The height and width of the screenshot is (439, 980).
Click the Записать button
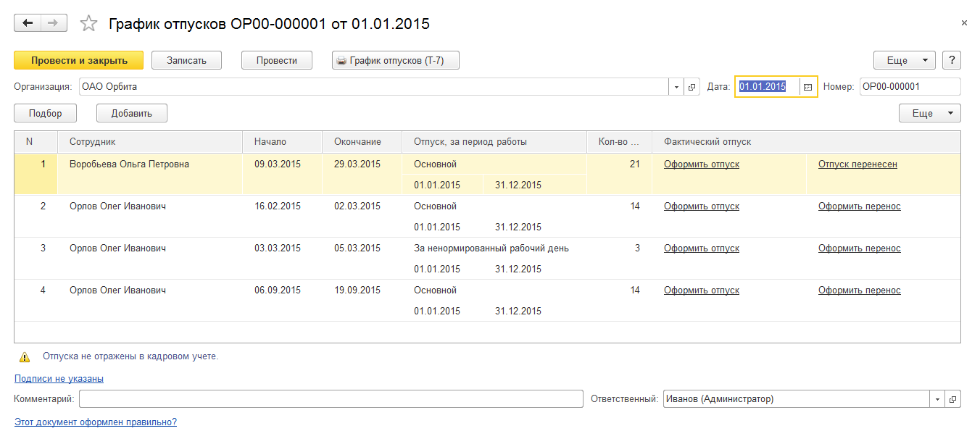[x=186, y=60]
